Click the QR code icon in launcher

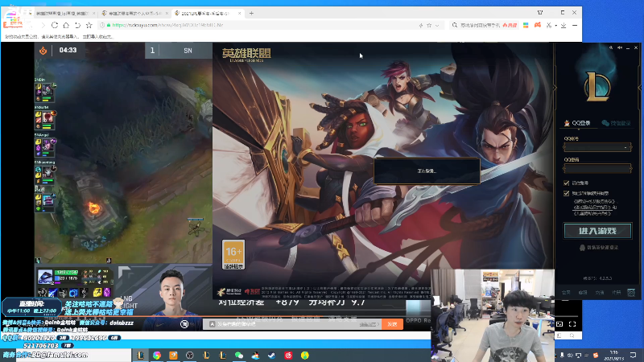(631, 292)
